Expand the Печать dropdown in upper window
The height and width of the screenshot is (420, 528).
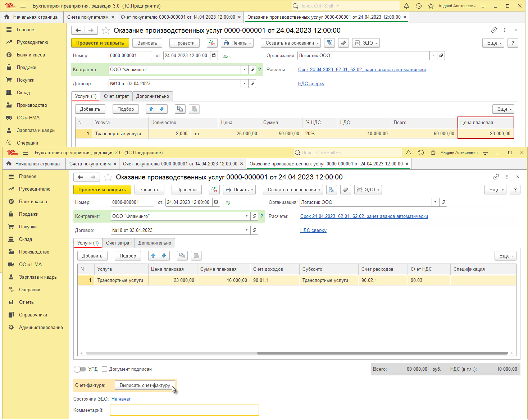coord(237,43)
